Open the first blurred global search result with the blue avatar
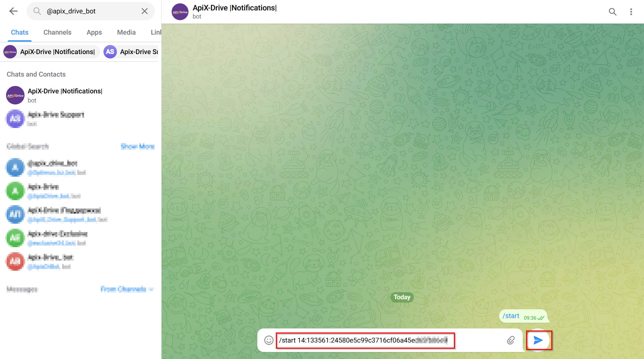644x359 pixels. pyautogui.click(x=81, y=168)
